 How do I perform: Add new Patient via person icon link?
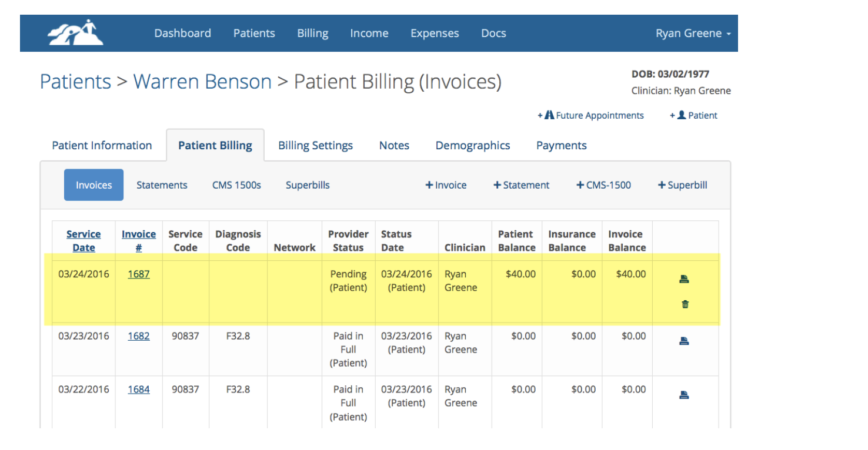pyautogui.click(x=693, y=116)
